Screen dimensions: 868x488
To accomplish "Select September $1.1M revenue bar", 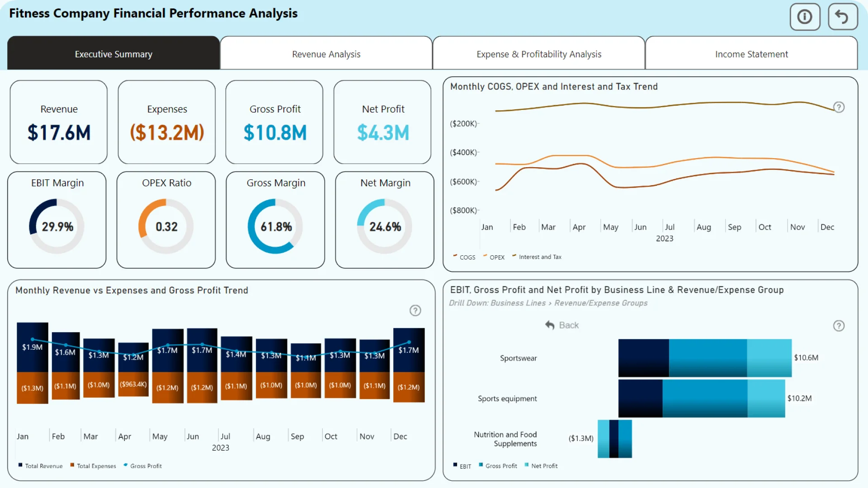I will pyautogui.click(x=306, y=358).
